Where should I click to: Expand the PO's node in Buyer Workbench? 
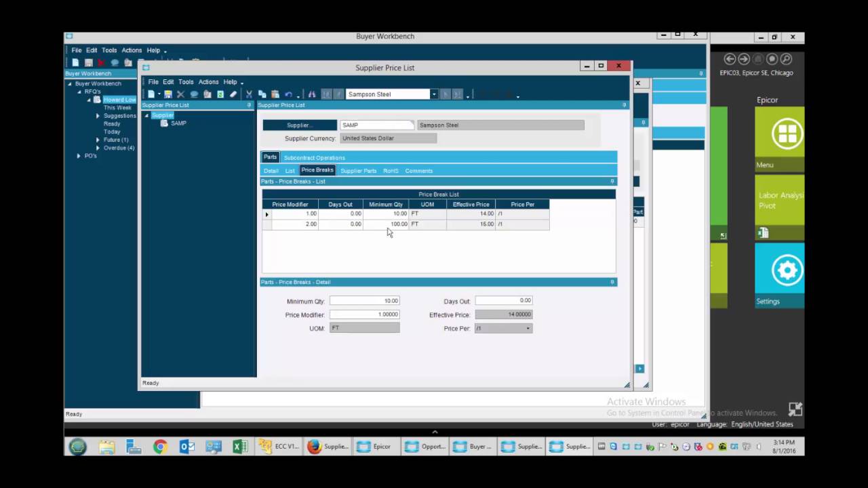pos(79,157)
